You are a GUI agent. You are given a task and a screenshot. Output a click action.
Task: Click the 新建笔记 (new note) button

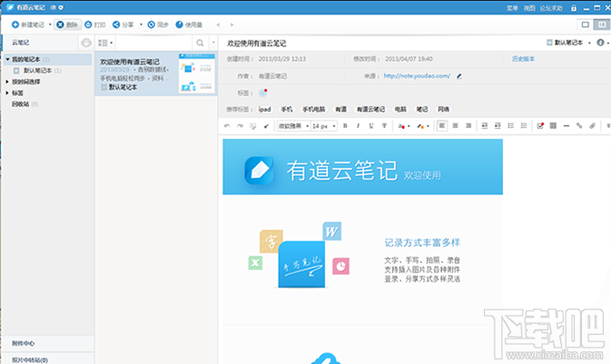28,25
